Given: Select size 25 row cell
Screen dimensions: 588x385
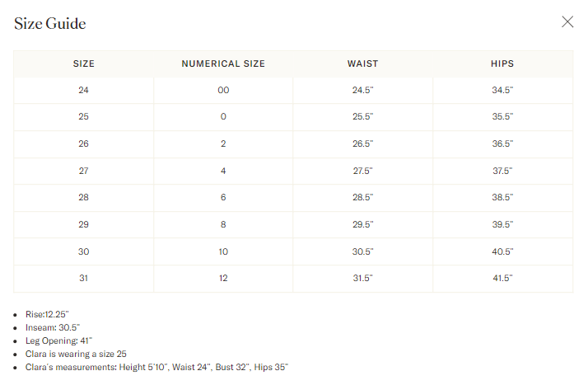Looking at the screenshot, I should [x=84, y=117].
